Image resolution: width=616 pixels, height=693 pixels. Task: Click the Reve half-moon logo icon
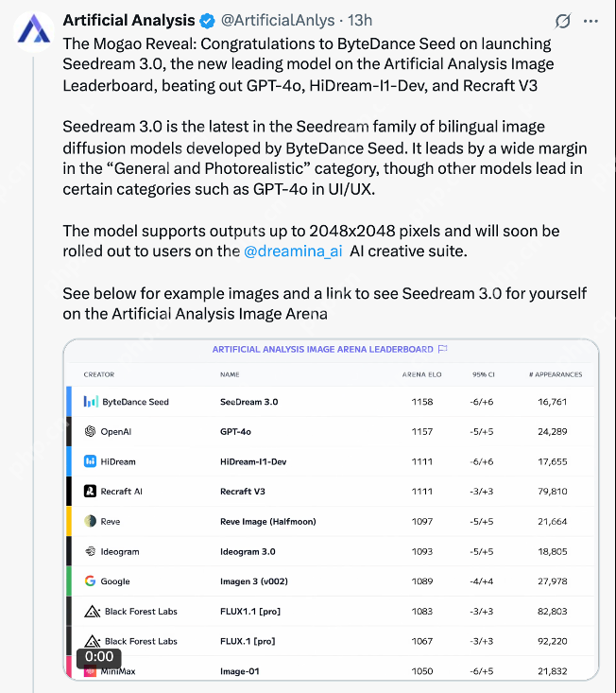point(91,521)
